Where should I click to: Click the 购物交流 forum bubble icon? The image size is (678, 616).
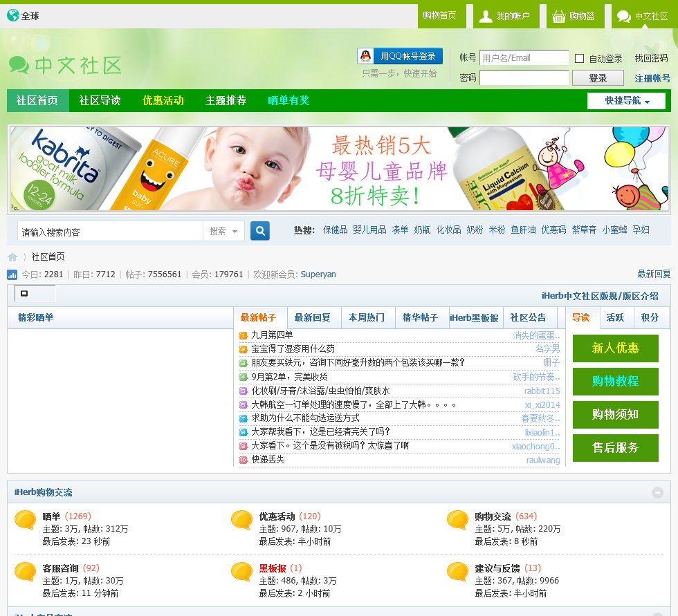coord(457,520)
